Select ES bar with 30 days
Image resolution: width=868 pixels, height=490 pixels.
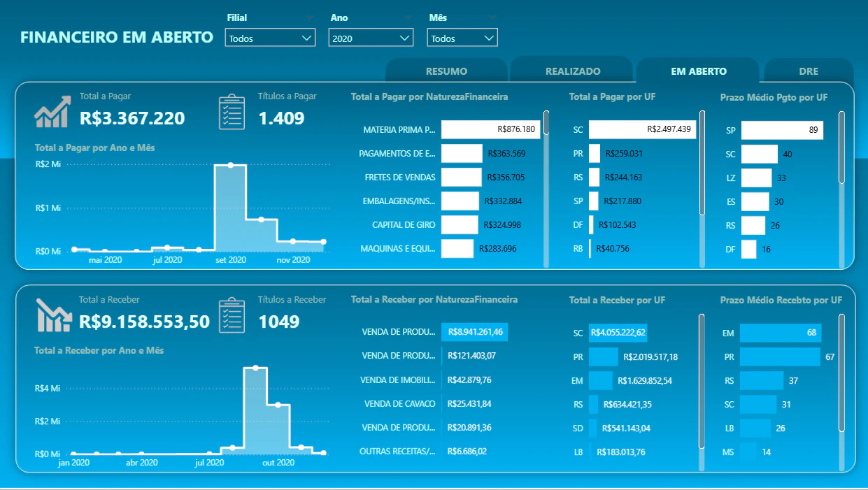[755, 201]
